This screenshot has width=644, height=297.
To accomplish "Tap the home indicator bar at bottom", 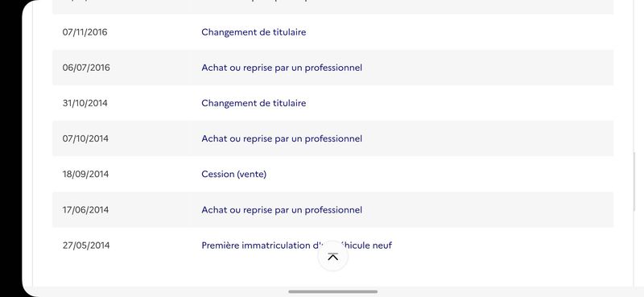I will (332, 291).
